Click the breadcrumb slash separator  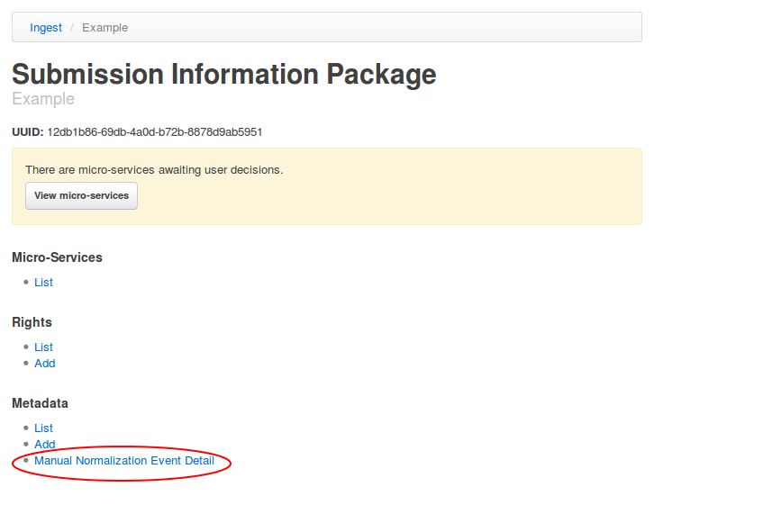(72, 28)
